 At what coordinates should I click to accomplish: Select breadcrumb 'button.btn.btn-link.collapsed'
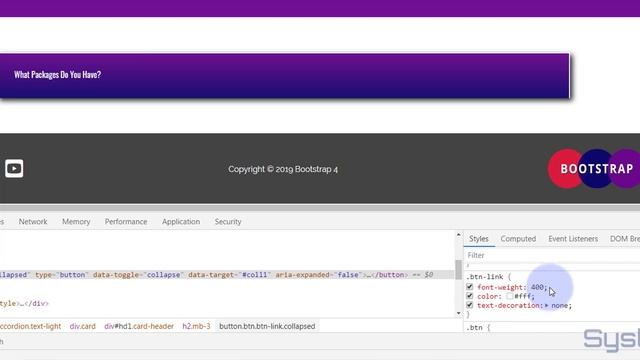click(267, 327)
